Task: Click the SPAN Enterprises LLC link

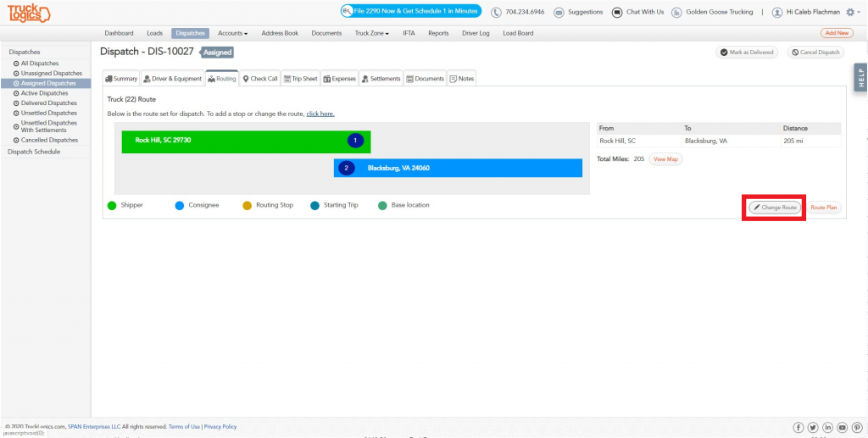Action: click(94, 427)
